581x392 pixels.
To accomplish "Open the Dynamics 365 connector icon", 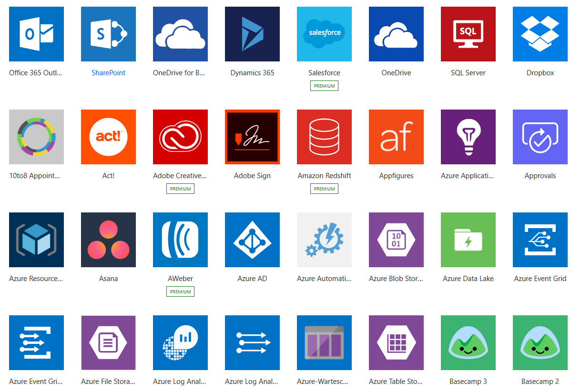I will [252, 34].
